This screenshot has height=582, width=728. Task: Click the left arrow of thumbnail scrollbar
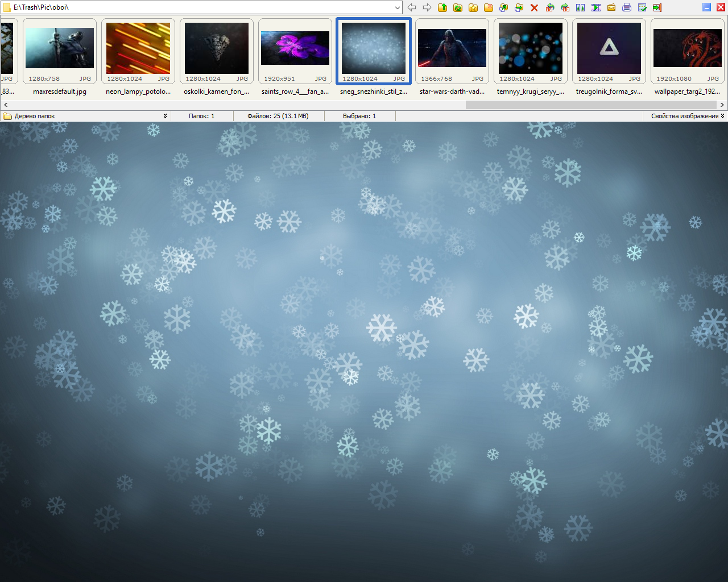[x=6, y=105]
